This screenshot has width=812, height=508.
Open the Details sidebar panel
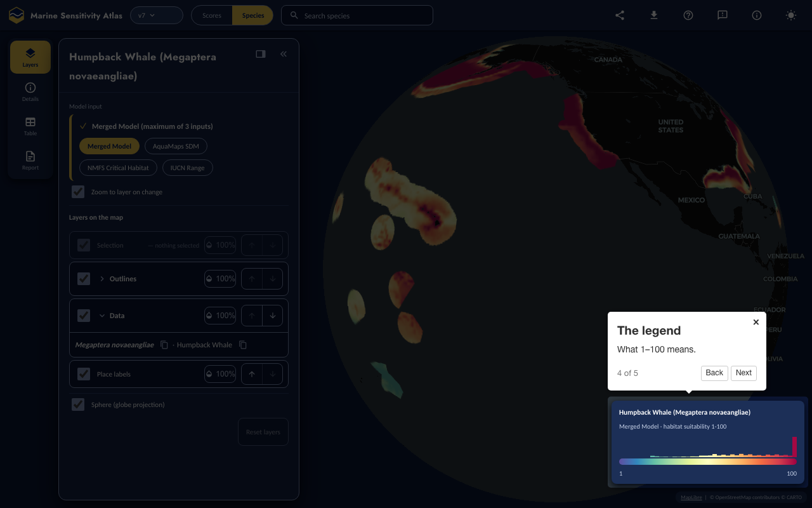pyautogui.click(x=30, y=91)
